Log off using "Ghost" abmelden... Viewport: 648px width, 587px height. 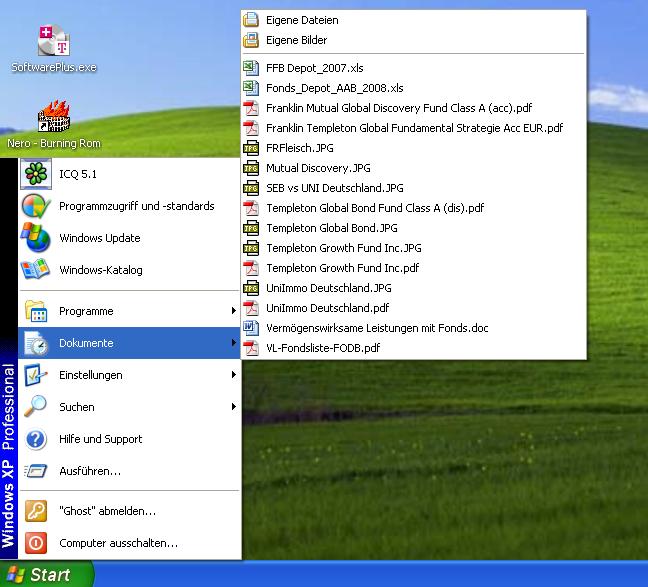(x=107, y=511)
